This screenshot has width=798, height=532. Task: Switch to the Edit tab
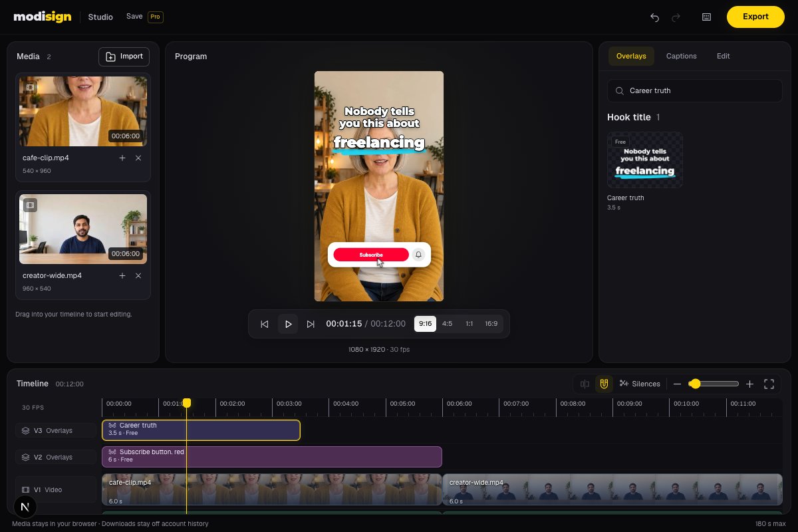coord(724,57)
